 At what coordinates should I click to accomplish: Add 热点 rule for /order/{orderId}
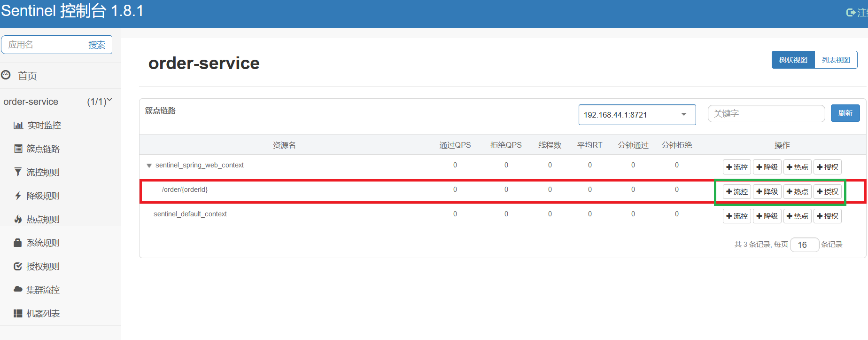[x=798, y=191]
